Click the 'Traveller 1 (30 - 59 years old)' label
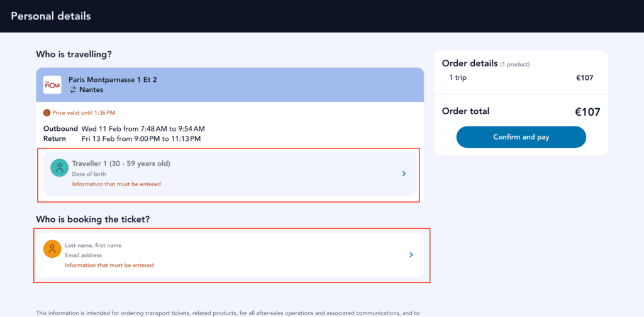 pos(121,164)
